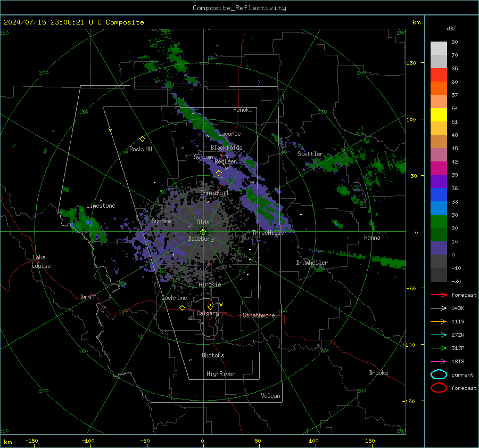
Task: Pick the light blue 30-33 dBZ swatch
Action: coord(439,208)
